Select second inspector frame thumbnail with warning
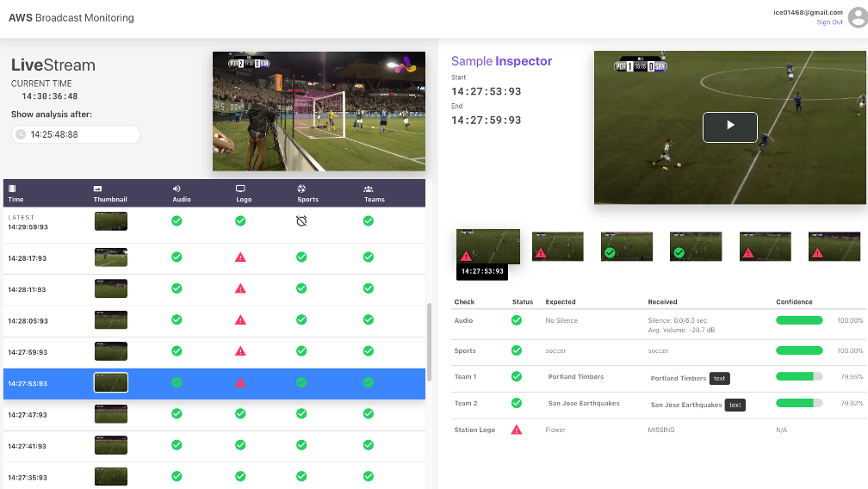The image size is (868, 489). (x=557, y=247)
